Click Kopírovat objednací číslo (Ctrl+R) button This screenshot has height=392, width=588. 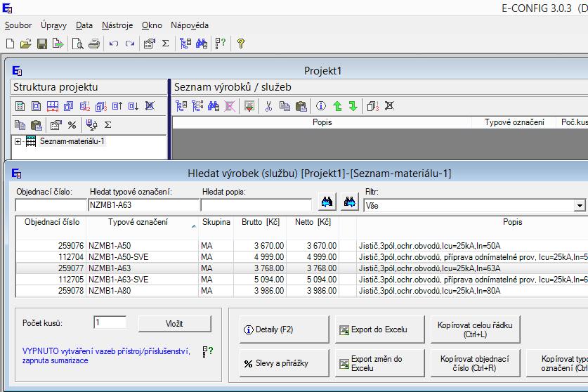[x=475, y=363]
